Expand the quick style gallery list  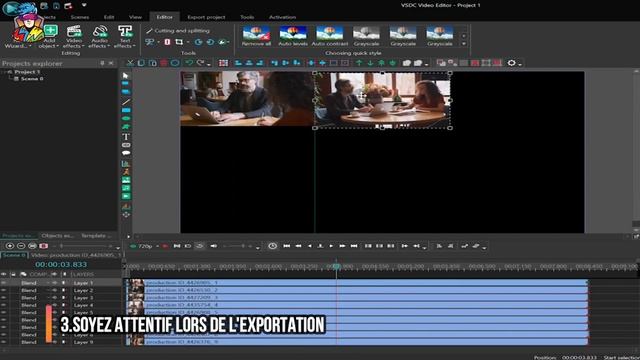[464, 44]
